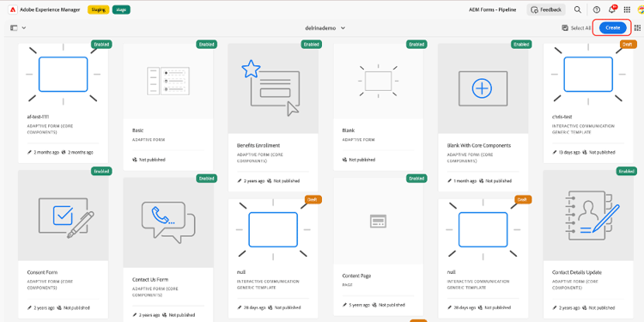Open the af-test-1111 template thumbnail

click(x=64, y=75)
